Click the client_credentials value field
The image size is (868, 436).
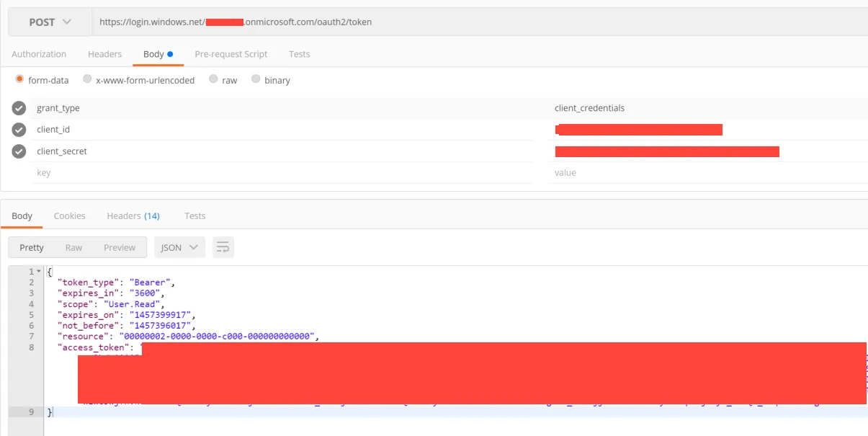click(707, 108)
